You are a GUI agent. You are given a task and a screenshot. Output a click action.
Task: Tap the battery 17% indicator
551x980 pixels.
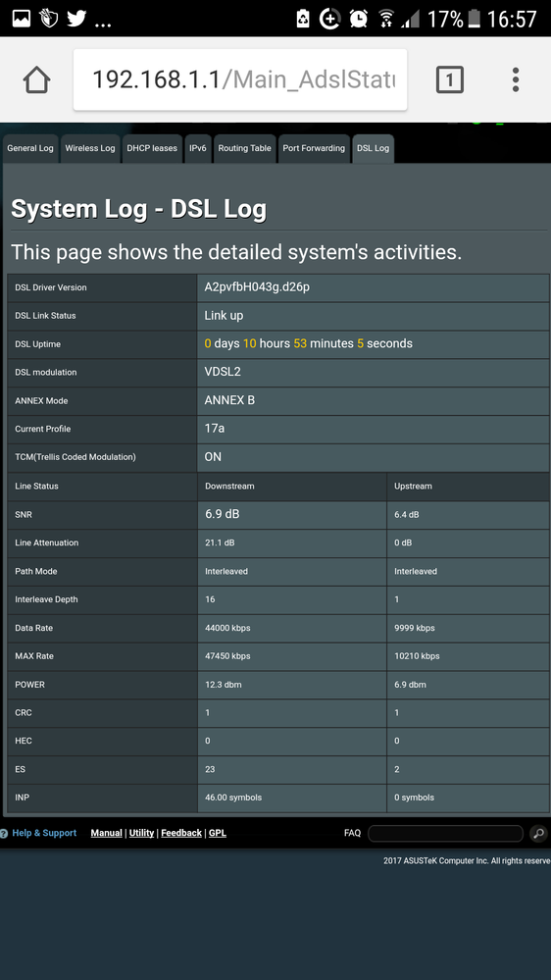pos(454,19)
